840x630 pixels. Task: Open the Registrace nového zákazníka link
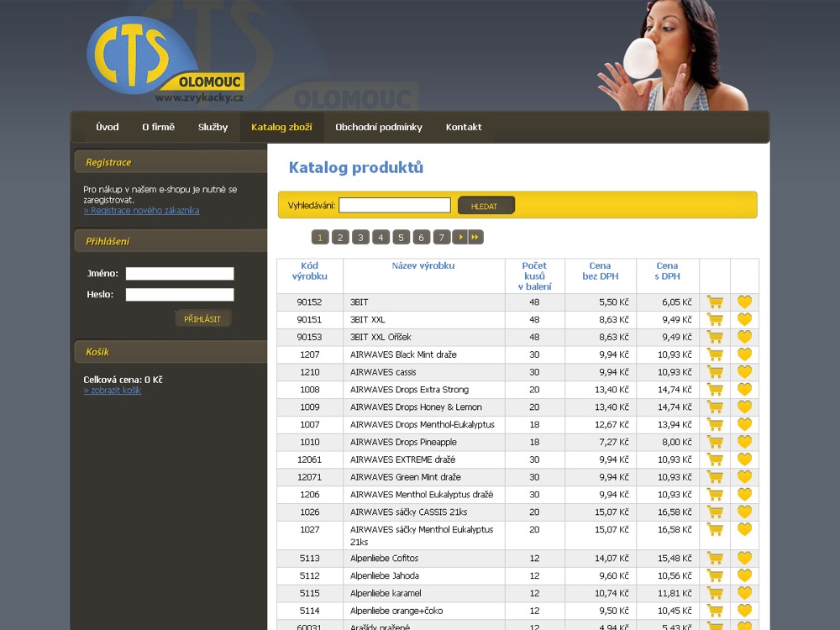[x=141, y=211]
